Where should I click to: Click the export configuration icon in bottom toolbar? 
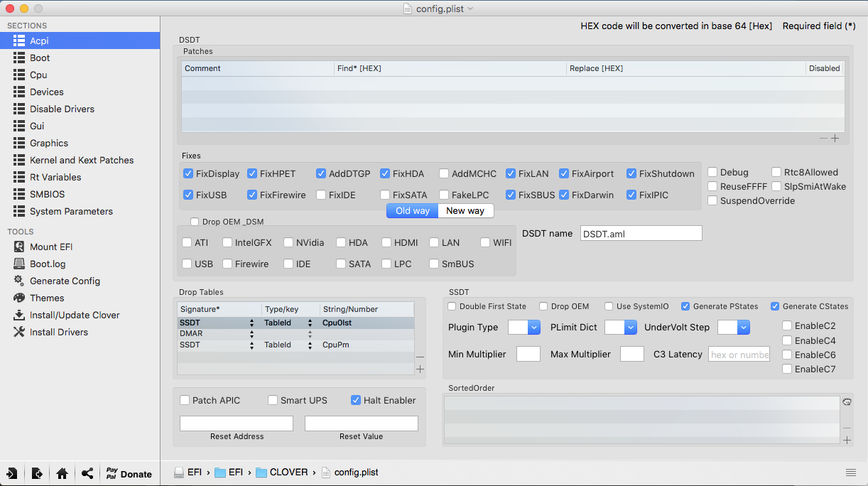coord(37,473)
